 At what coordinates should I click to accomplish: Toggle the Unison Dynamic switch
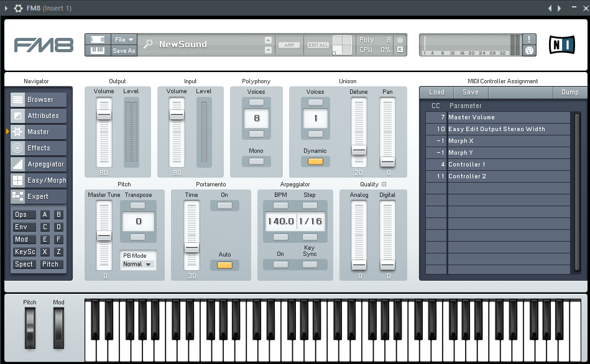coord(315,162)
